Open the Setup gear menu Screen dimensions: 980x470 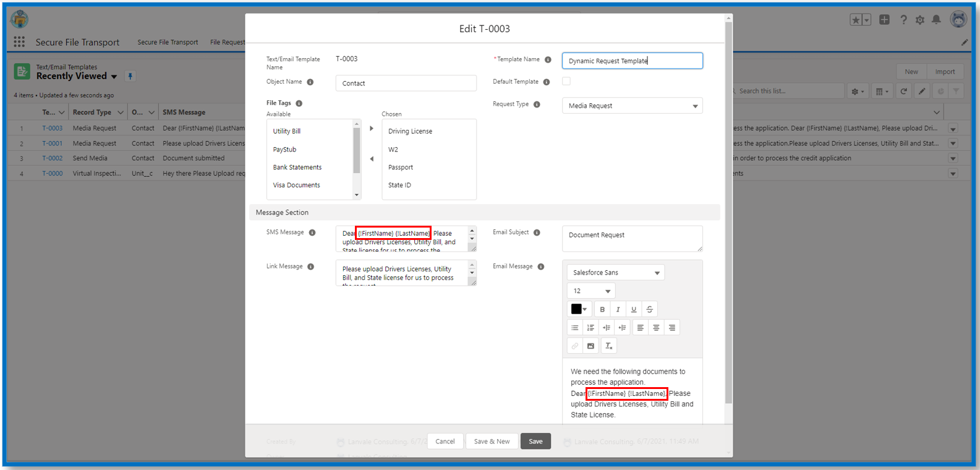pyautogui.click(x=920, y=20)
